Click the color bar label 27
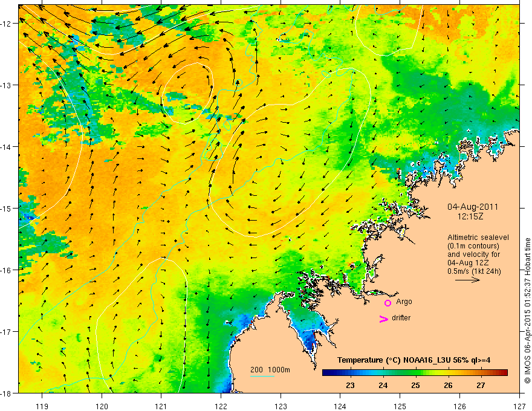Viewport: 532px width, 411px height. pyautogui.click(x=481, y=385)
